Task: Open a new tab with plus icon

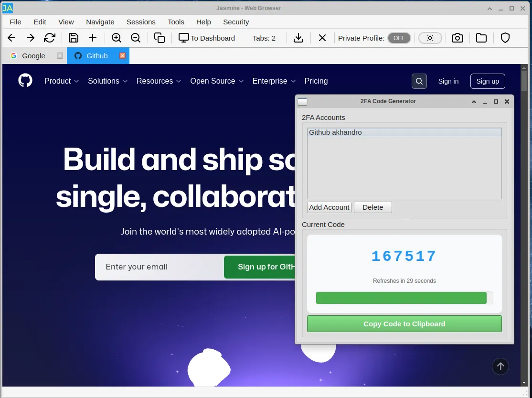Action: tap(93, 38)
